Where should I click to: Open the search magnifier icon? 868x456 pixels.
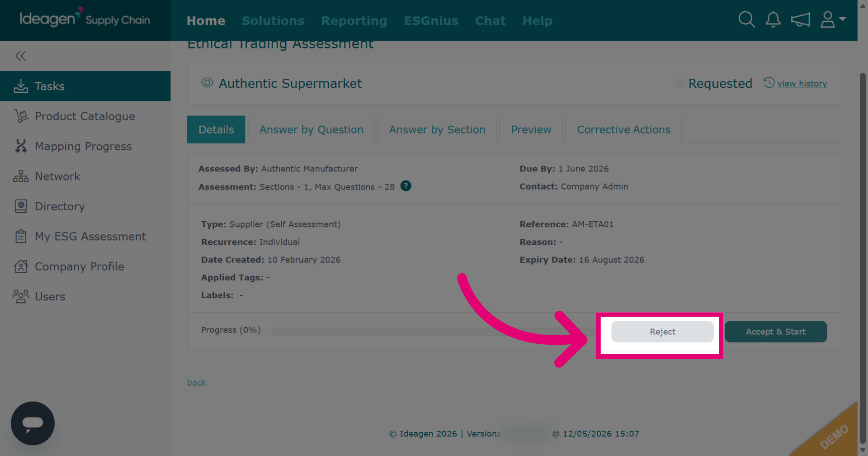(x=746, y=20)
